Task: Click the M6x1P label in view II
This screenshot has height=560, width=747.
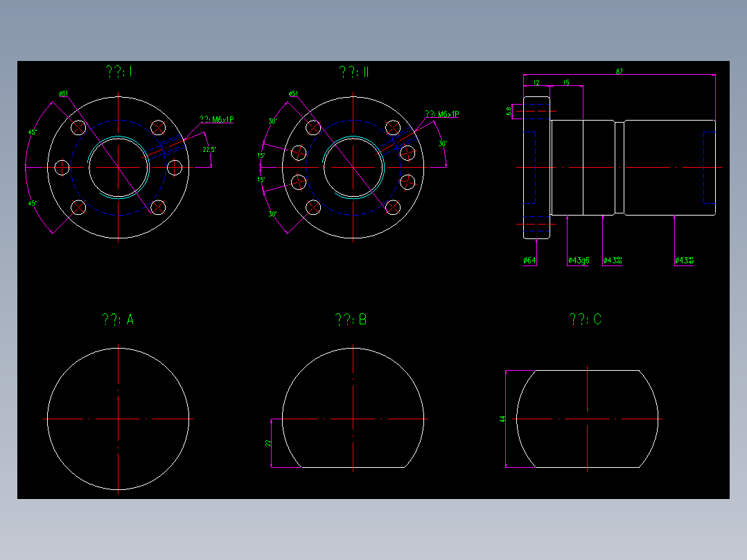Action: click(x=442, y=114)
